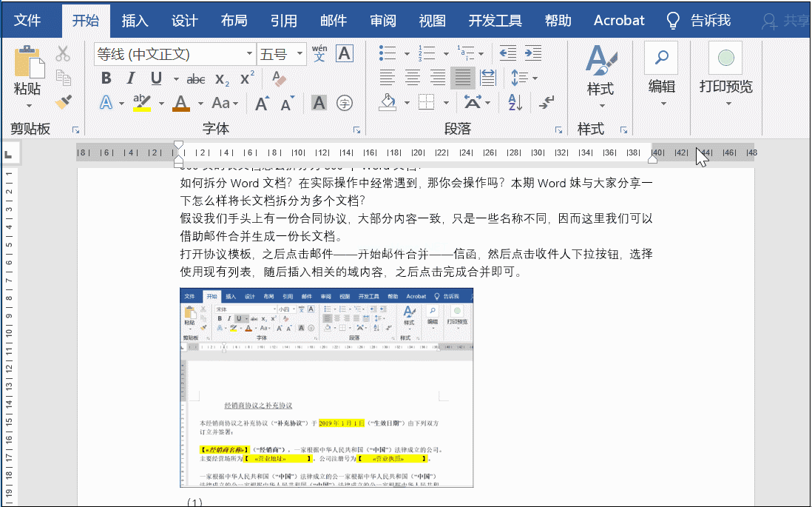Click the Share (共享) button
This screenshot has width=812, height=507.
[x=785, y=20]
